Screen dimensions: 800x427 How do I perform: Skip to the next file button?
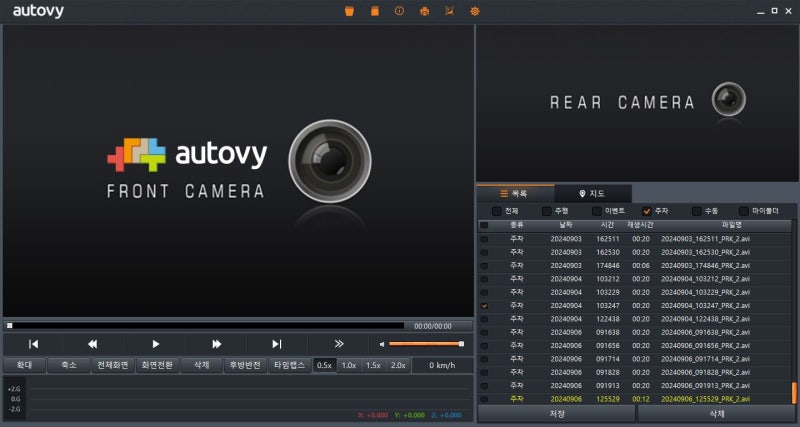(x=277, y=344)
